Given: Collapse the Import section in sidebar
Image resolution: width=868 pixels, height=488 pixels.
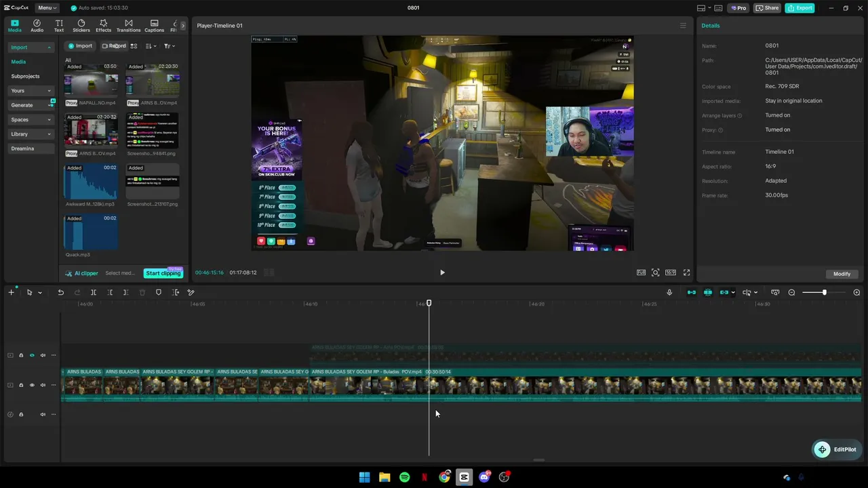Looking at the screenshot, I should point(31,47).
